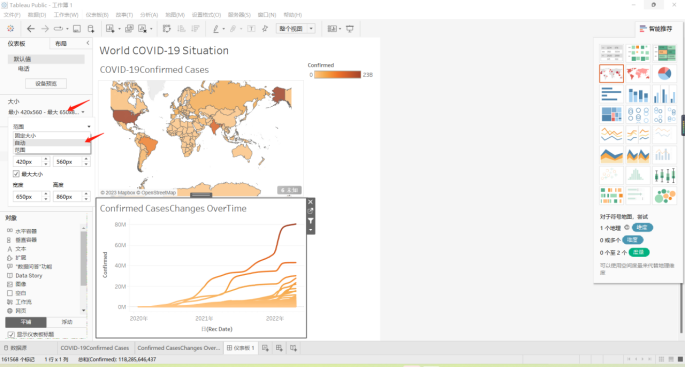The image size is (686, 368).
Task: Click the new story icon in bottom tabs
Action: pyautogui.click(x=293, y=348)
